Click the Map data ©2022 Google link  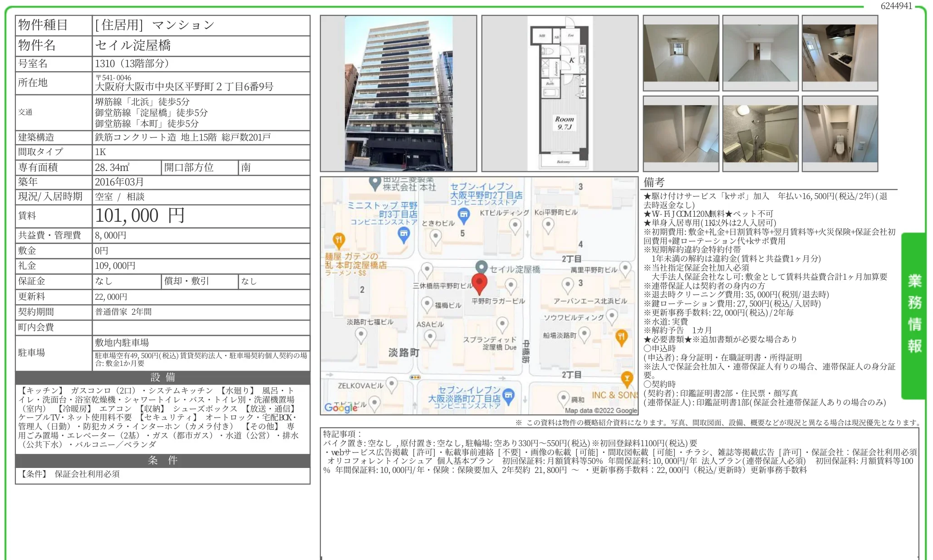click(x=601, y=410)
